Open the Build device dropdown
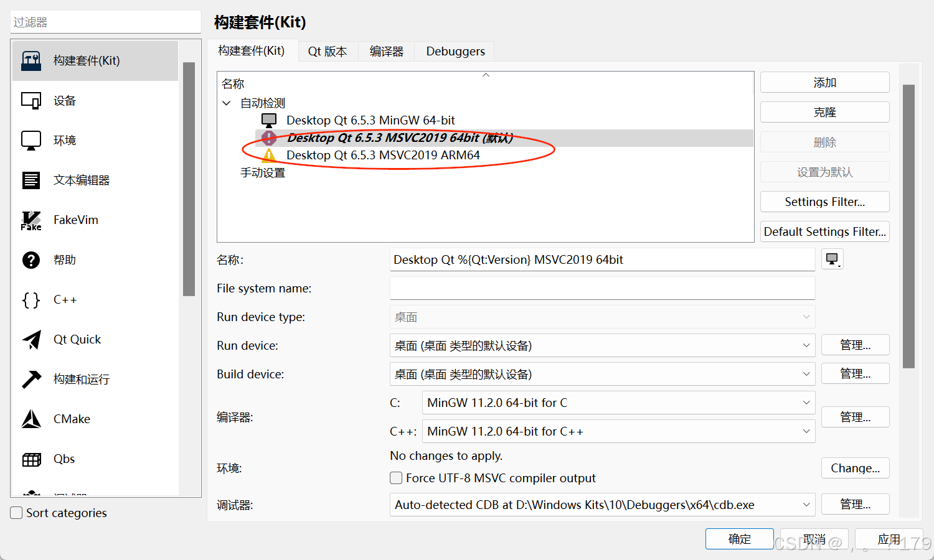Viewport: 934px width, 560px height. point(602,374)
